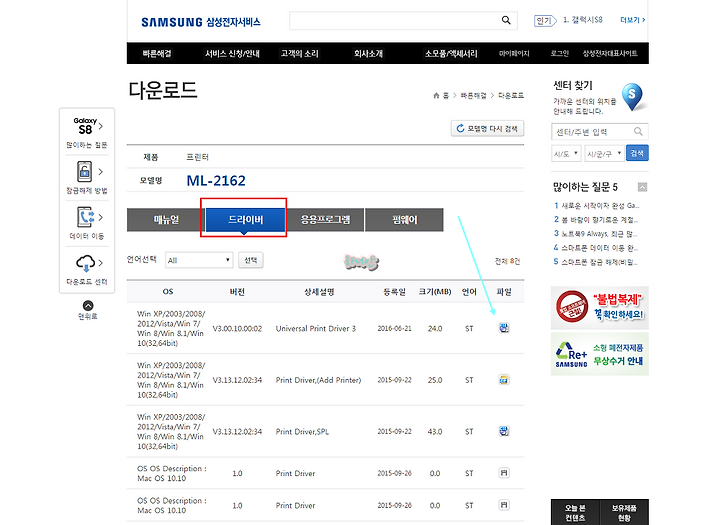The width and height of the screenshot is (720, 525).
Task: Click the blue 검색 center search button
Action: (637, 153)
